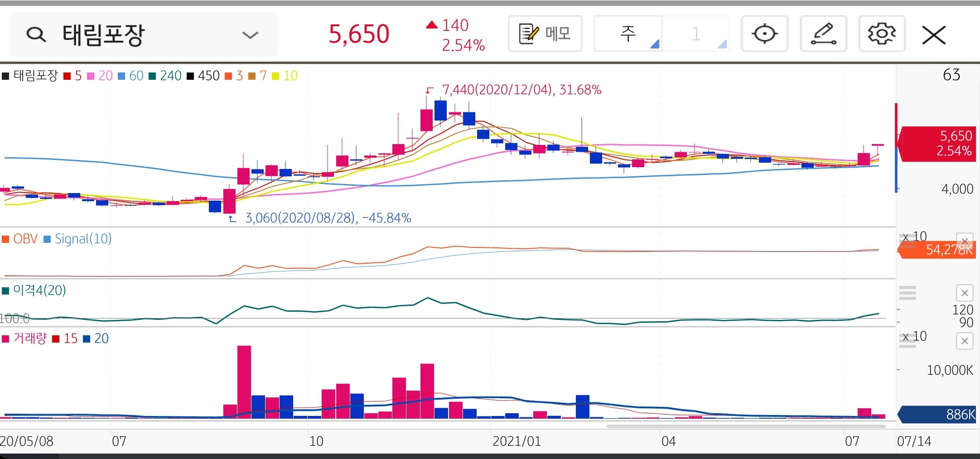Click the x10 scale label in volume panel
Image resolution: width=980 pixels, height=459 pixels.
point(914,336)
